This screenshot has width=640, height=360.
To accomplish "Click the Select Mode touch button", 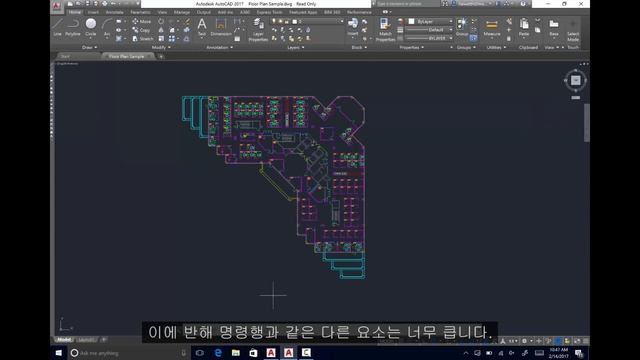I will pos(573,30).
